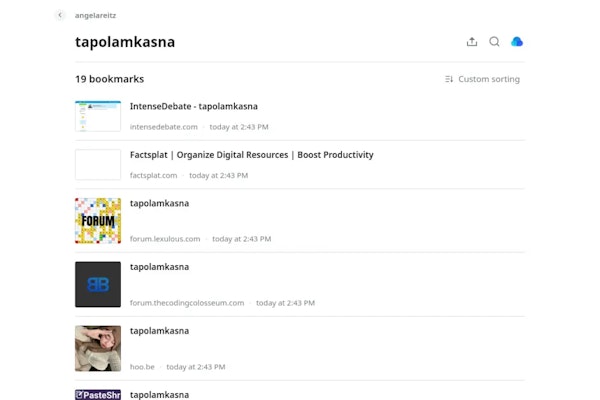Open the Custom sorting dropdown
This screenshot has height=400, width=600.
pyautogui.click(x=483, y=79)
